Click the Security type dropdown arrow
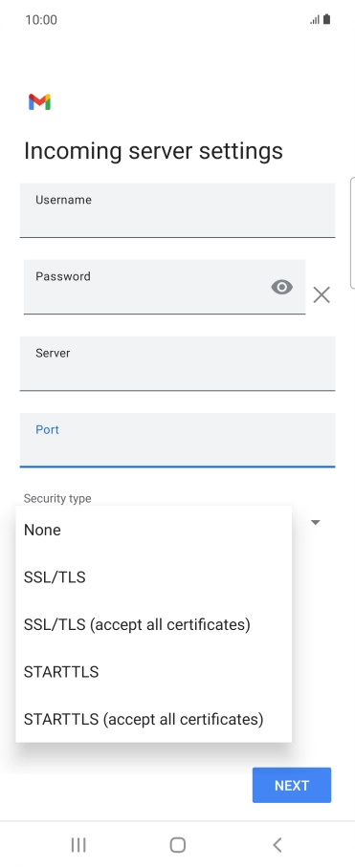This screenshot has height=868, width=355. pos(316,522)
